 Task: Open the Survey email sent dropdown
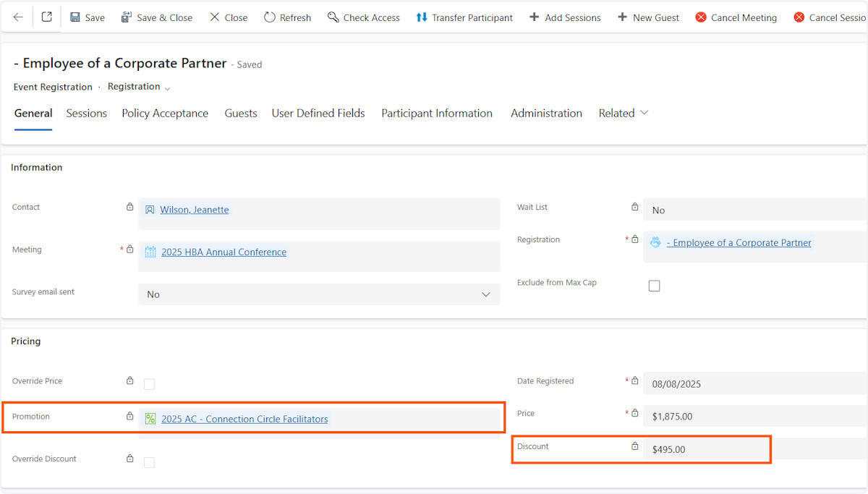(319, 294)
